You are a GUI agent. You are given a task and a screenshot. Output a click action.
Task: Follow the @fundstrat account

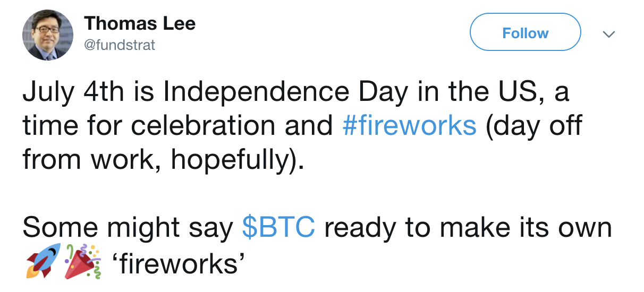click(x=526, y=32)
